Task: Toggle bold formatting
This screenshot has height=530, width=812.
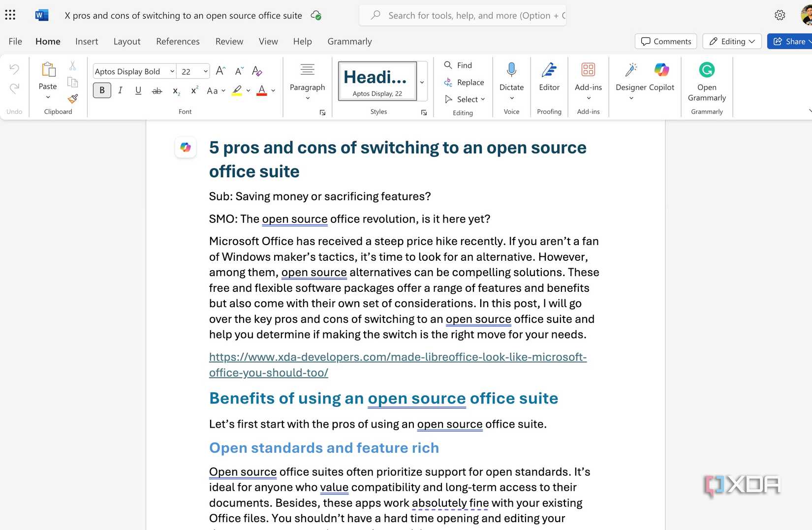Action: point(102,91)
